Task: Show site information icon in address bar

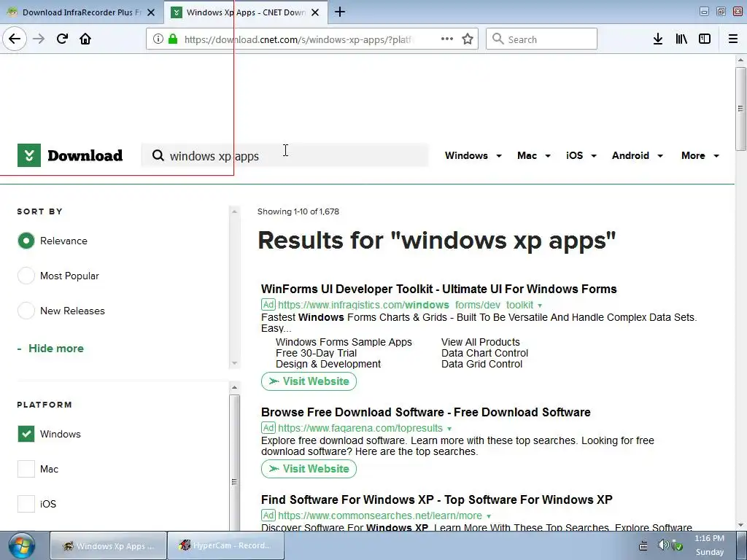Action: coord(158,39)
